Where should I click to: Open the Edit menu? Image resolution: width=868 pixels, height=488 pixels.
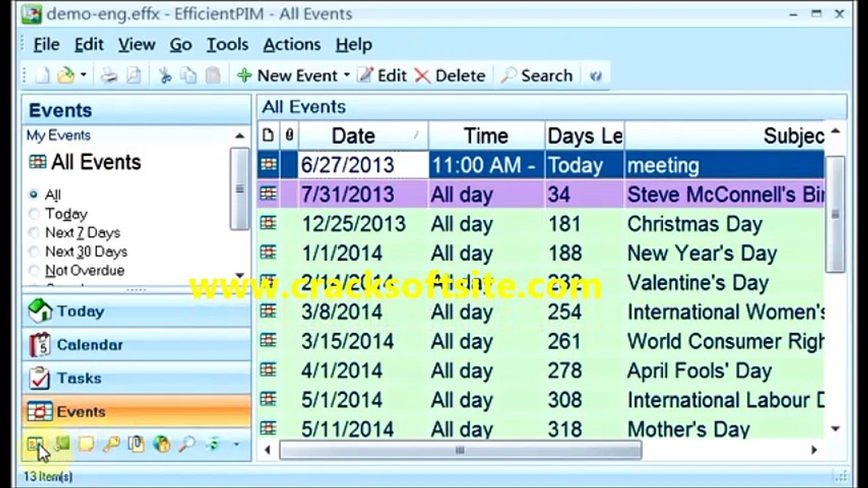coord(89,45)
